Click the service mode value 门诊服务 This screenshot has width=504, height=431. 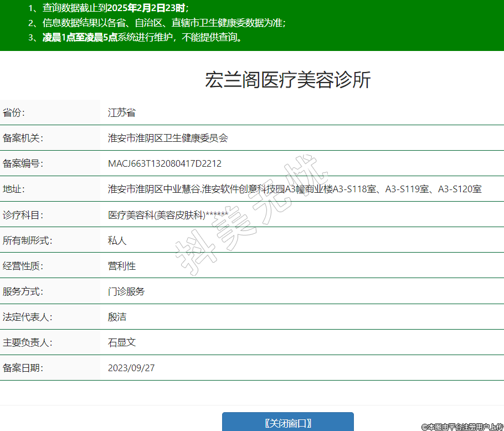tap(126, 291)
